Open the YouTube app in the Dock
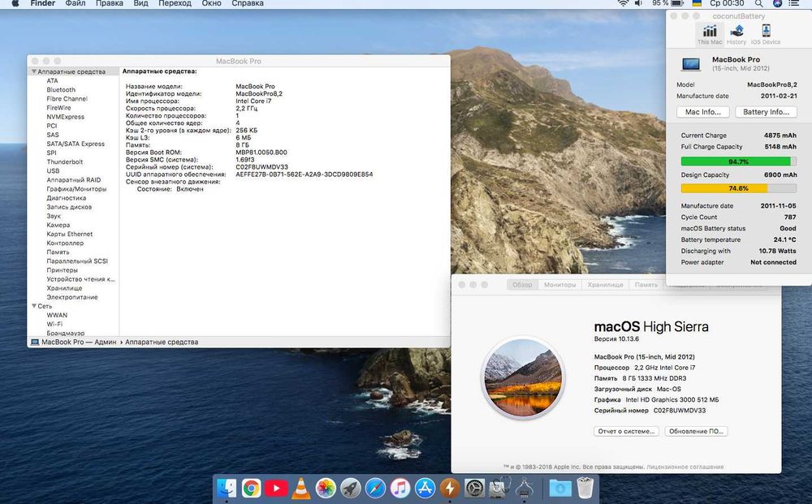The height and width of the screenshot is (504, 812). click(276, 488)
